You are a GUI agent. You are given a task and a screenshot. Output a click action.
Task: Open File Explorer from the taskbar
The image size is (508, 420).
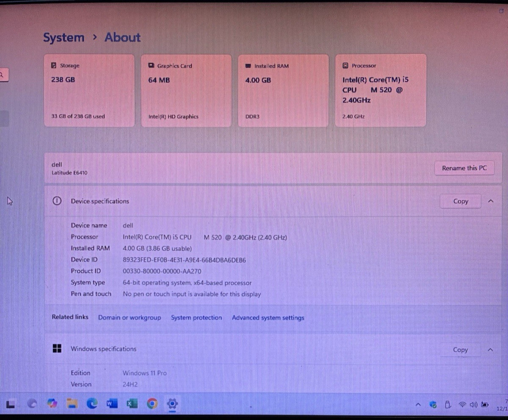pos(72,404)
